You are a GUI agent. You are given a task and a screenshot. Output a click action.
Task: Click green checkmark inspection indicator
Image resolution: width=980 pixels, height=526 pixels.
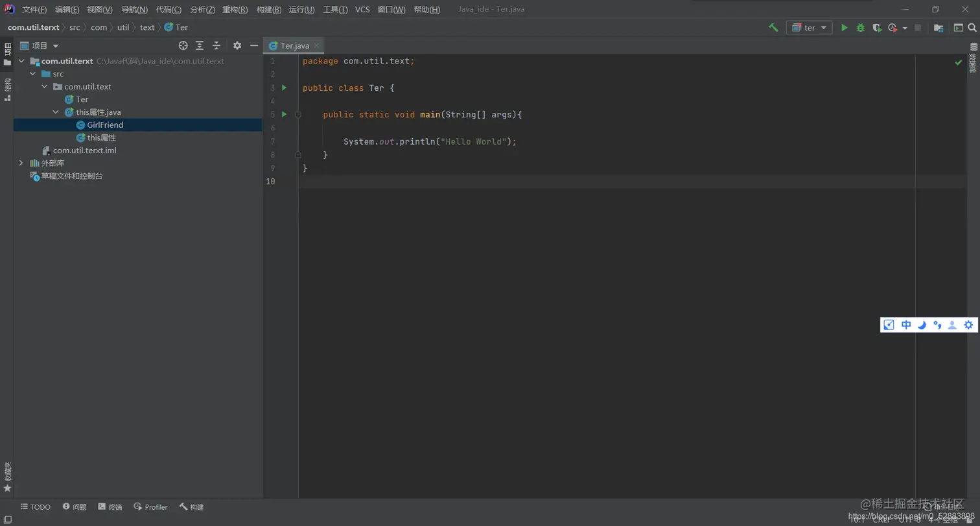[958, 62]
